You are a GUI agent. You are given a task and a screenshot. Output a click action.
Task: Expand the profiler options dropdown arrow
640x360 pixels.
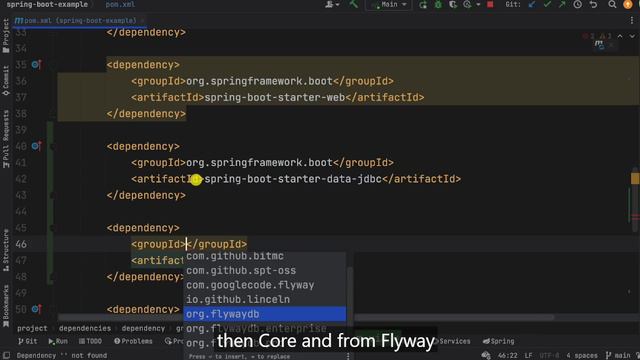478,4
